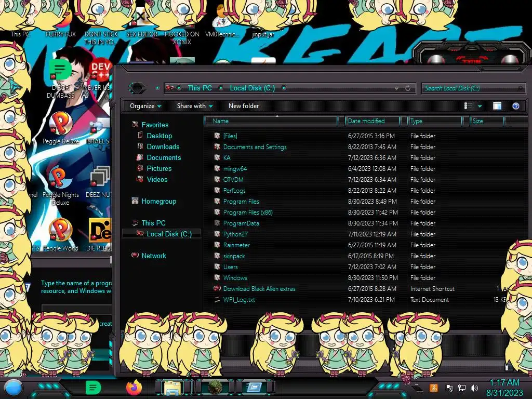The width and height of the screenshot is (532, 399).
Task: Expand the arrow after Local Disk (C:) breadcrumb
Action: pos(284,88)
